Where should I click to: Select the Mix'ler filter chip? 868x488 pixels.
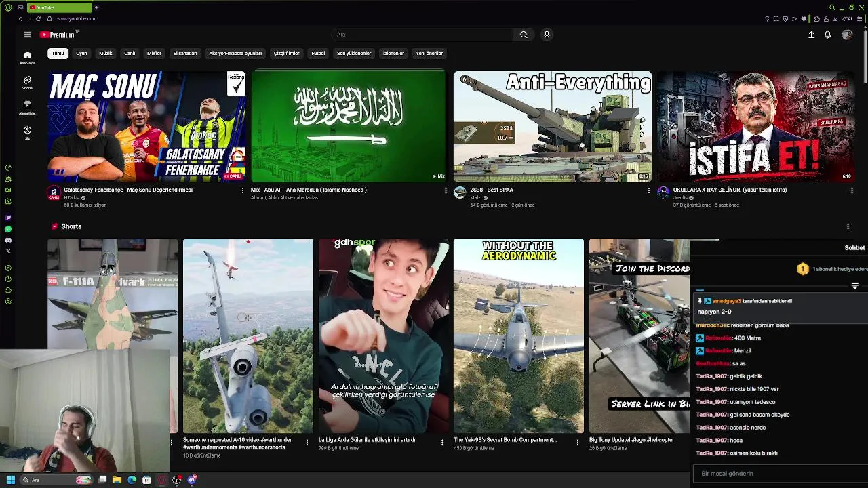(x=154, y=54)
